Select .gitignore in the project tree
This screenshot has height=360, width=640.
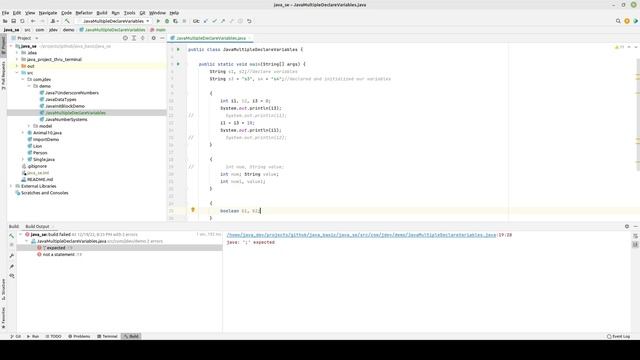(37, 166)
